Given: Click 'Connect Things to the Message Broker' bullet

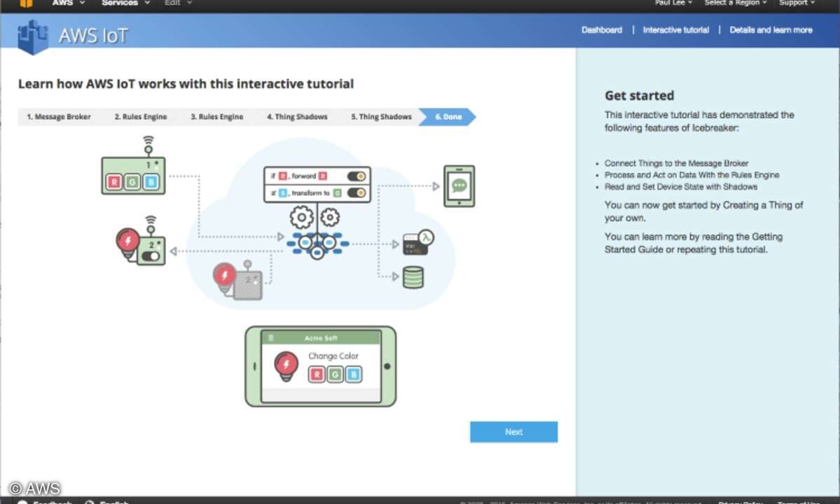Looking at the screenshot, I should tap(677, 163).
